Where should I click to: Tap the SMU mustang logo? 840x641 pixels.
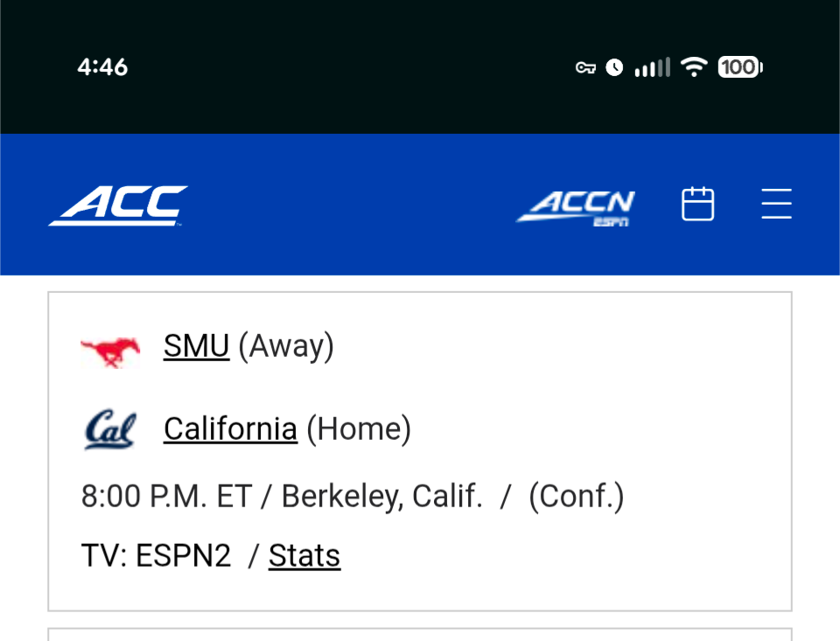[x=110, y=350]
